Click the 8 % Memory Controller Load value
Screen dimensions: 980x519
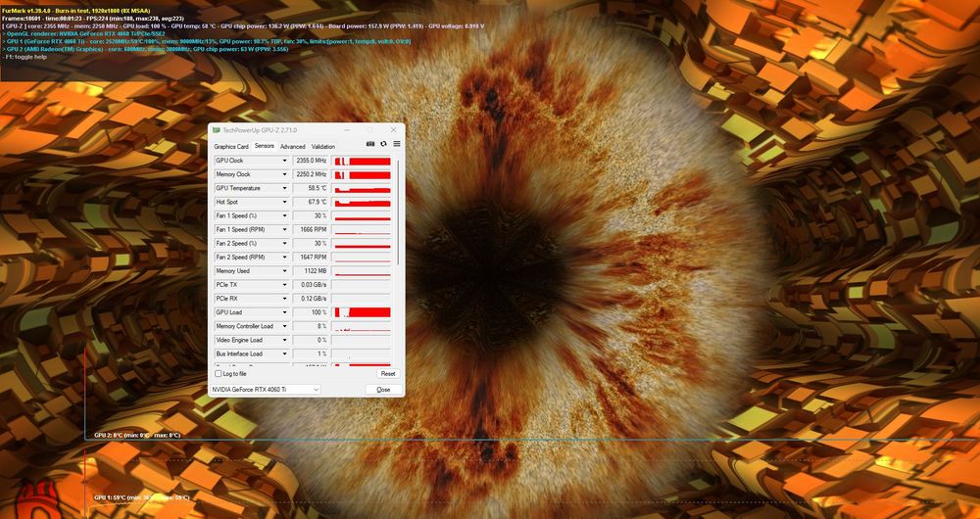(x=311, y=326)
